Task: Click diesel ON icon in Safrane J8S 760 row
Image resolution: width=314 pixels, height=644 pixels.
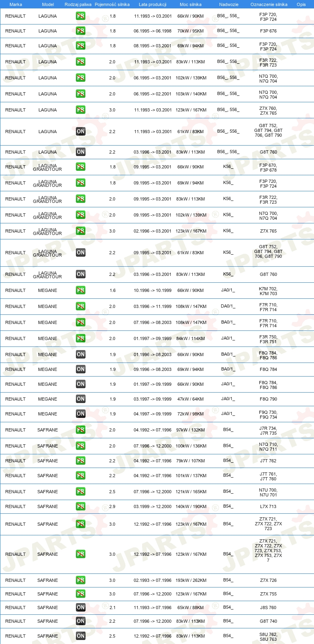Action: (x=81, y=608)
